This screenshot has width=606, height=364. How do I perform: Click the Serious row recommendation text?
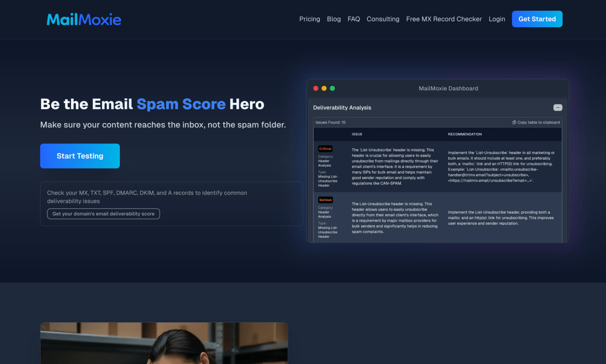(x=501, y=218)
